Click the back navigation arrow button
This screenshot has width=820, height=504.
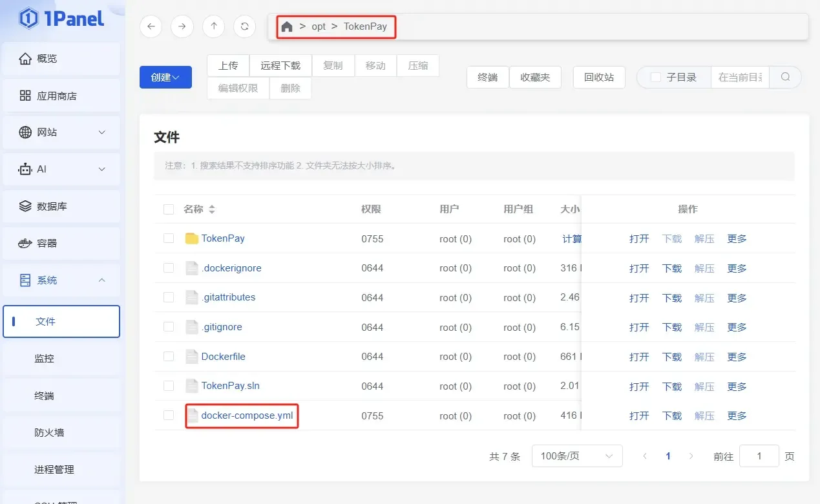click(x=151, y=26)
